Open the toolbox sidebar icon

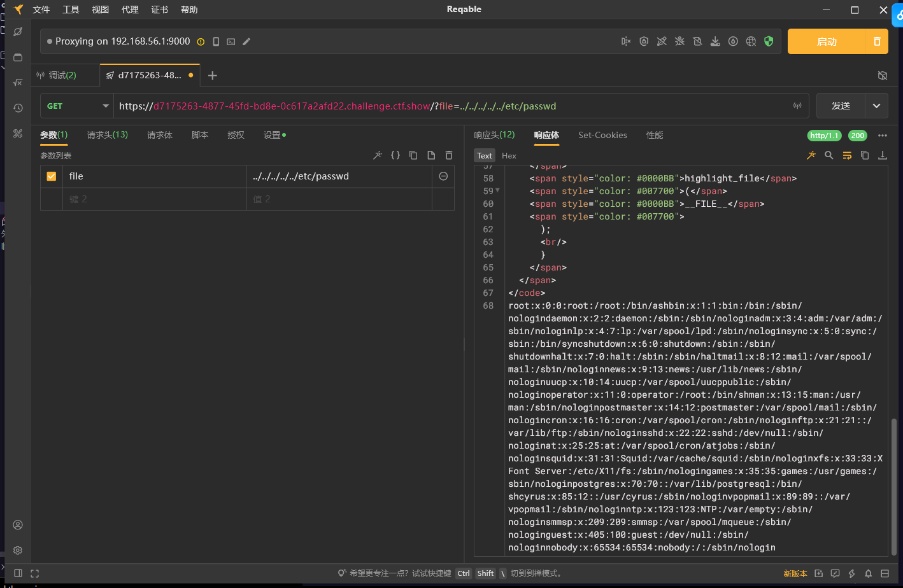[18, 134]
